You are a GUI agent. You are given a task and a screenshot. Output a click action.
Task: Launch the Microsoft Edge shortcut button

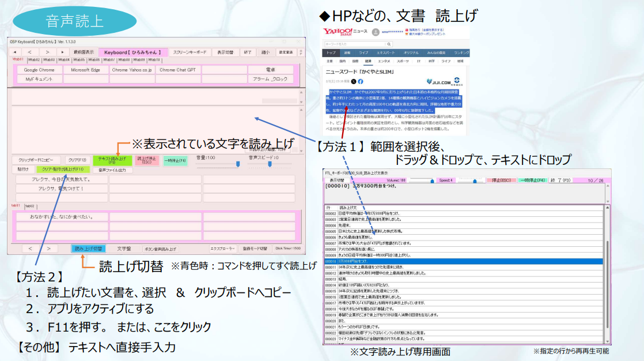85,70
